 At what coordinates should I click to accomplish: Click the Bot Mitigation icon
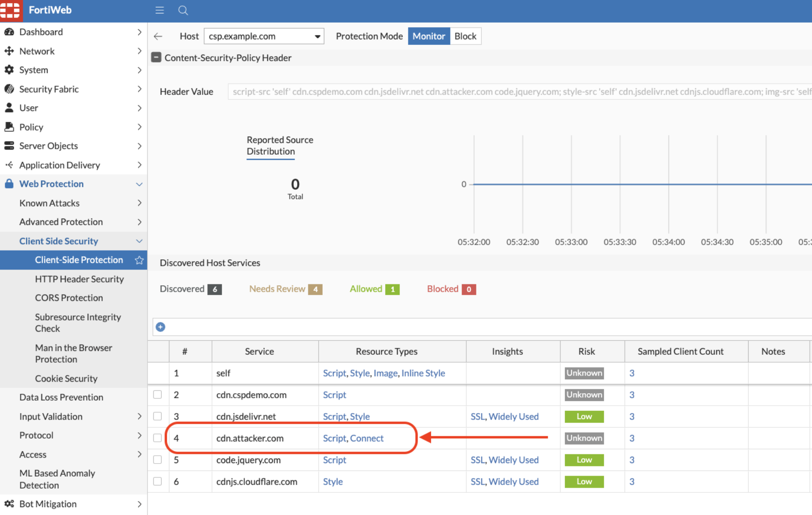pos(9,504)
